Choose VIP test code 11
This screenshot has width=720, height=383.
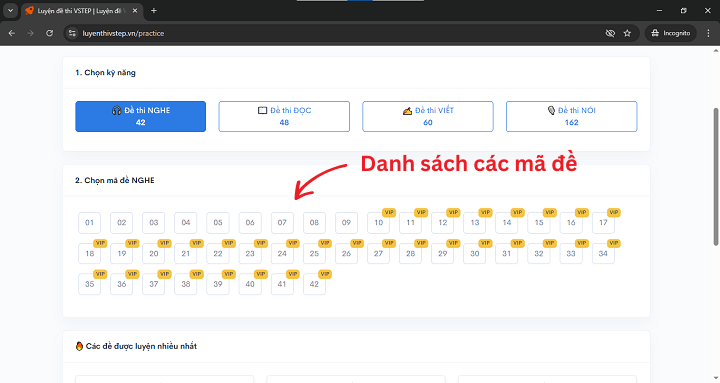click(x=411, y=223)
